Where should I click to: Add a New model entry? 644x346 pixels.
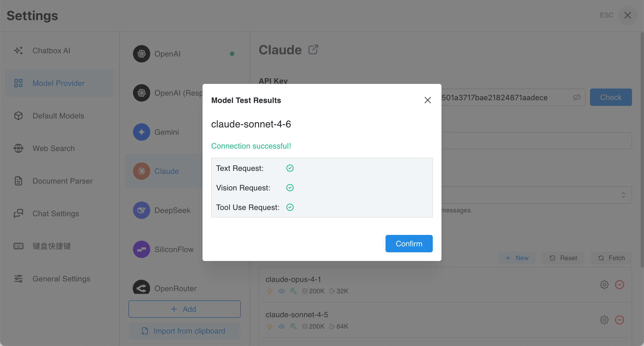coord(517,258)
